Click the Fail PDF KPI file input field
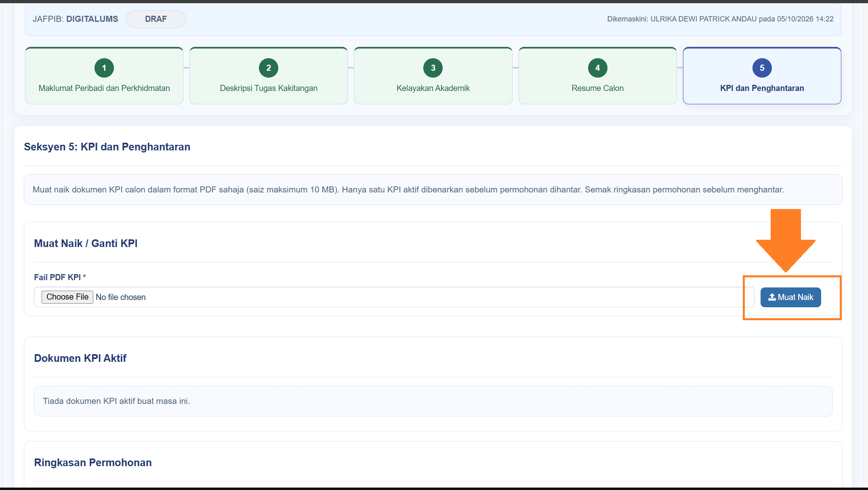868x490 pixels. (394, 297)
